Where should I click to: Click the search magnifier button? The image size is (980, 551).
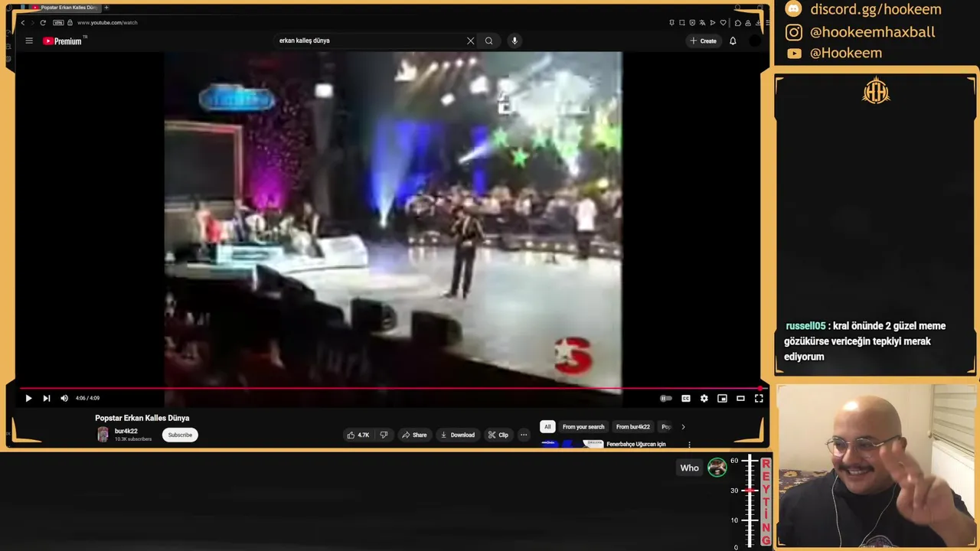[488, 41]
